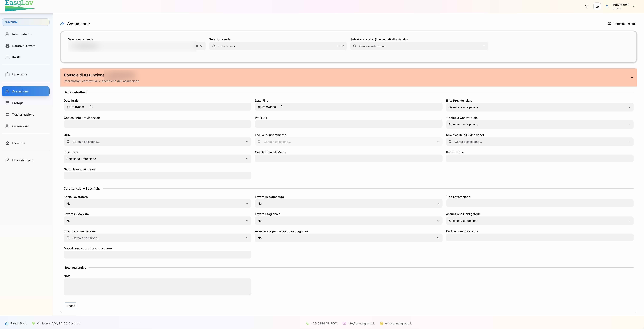Click the Trasformazione arrows icon
This screenshot has height=329, width=644.
click(8, 115)
